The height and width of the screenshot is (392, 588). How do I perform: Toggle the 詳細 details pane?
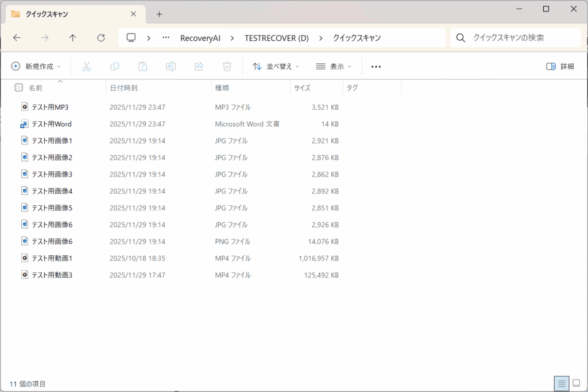tap(560, 67)
